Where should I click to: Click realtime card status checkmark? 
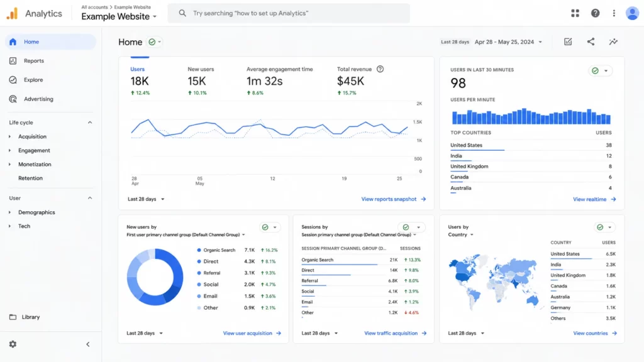(x=595, y=70)
